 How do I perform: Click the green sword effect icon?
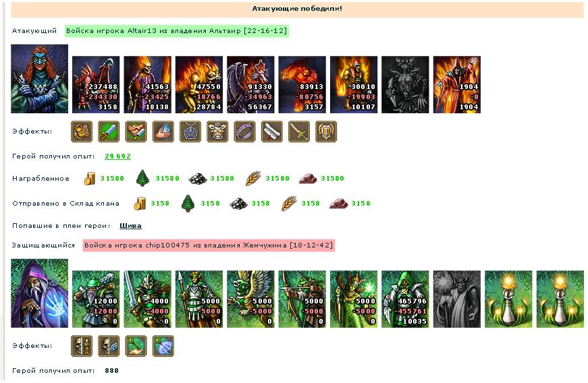[109, 131]
